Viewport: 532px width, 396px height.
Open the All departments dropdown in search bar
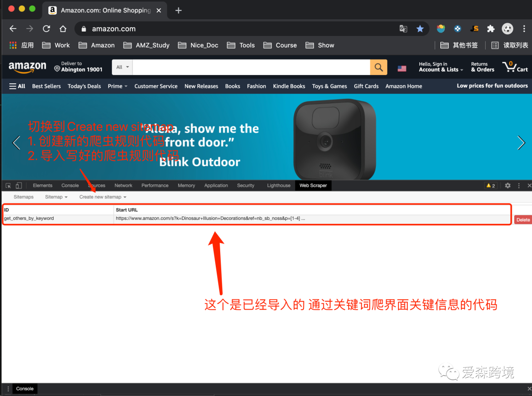[122, 67]
